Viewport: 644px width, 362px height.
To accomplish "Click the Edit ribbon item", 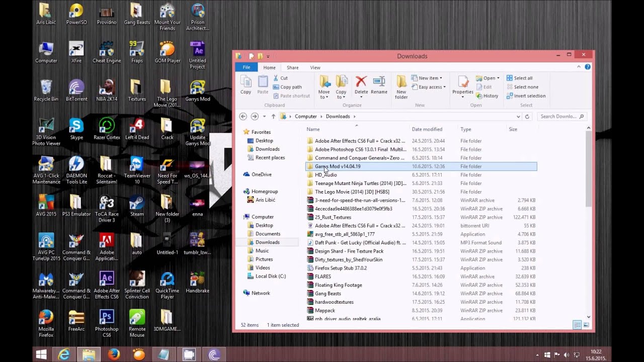I will (484, 87).
